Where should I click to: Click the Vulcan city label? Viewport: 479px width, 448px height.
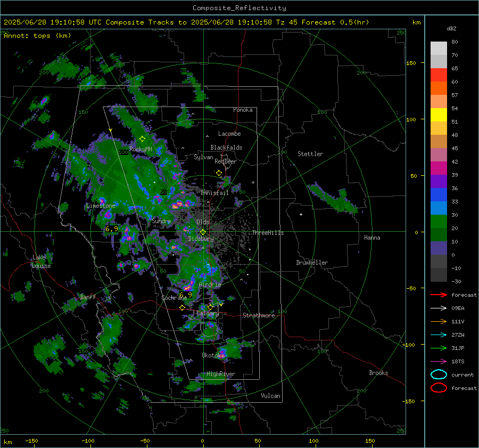point(270,396)
